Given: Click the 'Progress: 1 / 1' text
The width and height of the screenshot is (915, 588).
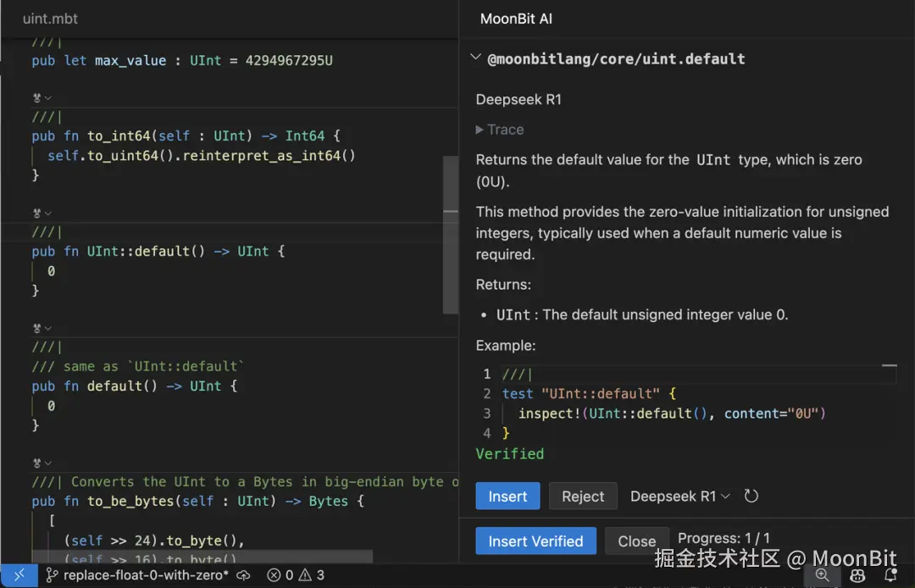Looking at the screenshot, I should point(724,538).
